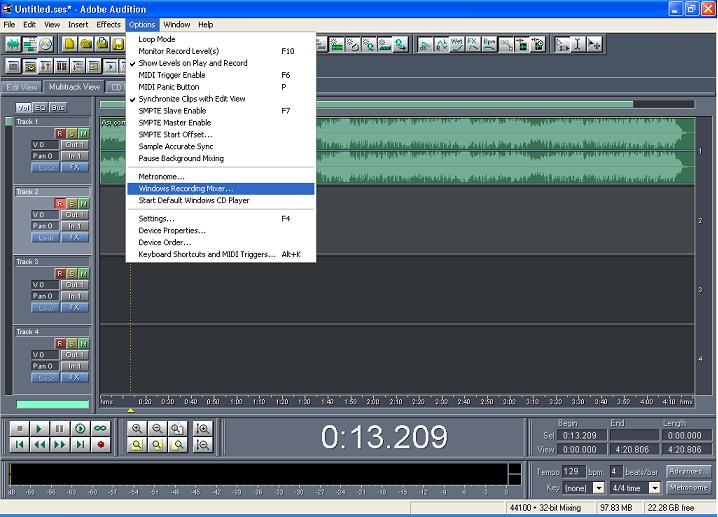Select the I-beam time selection tool

578,44
